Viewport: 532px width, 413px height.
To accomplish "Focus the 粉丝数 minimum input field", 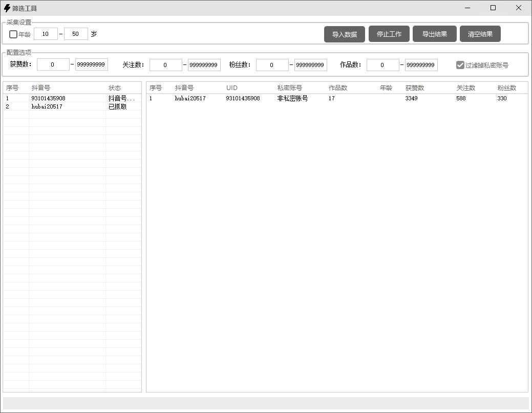I will point(272,65).
